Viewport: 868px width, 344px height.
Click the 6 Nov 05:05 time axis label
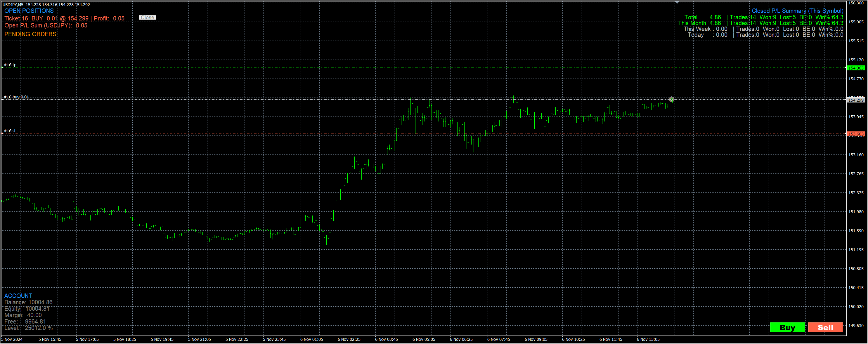point(424,339)
